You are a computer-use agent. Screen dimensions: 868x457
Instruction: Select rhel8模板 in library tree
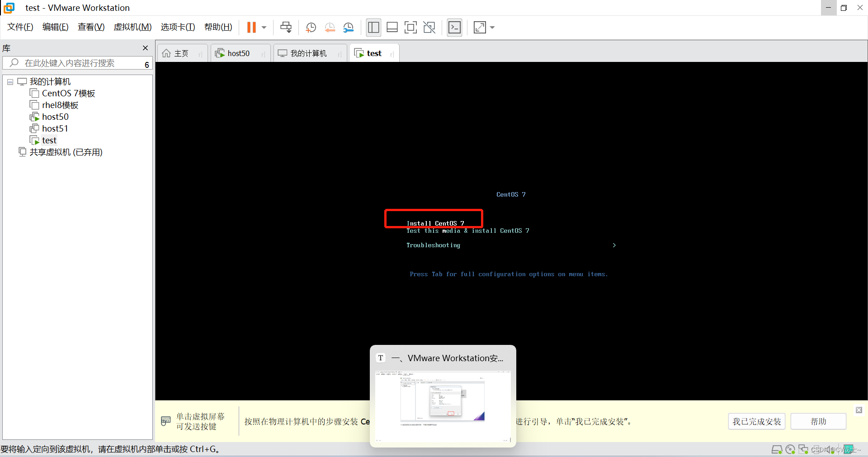60,105
